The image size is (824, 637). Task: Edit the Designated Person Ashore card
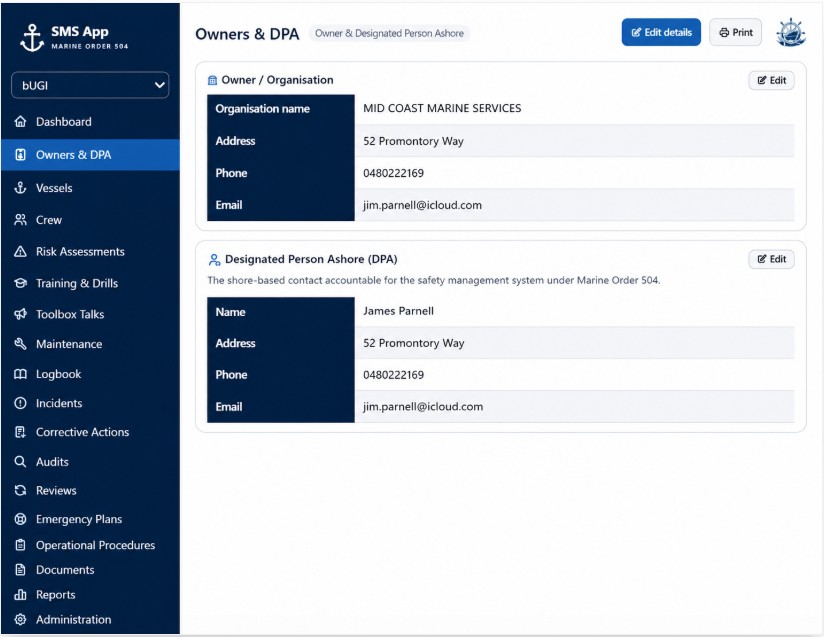771,259
